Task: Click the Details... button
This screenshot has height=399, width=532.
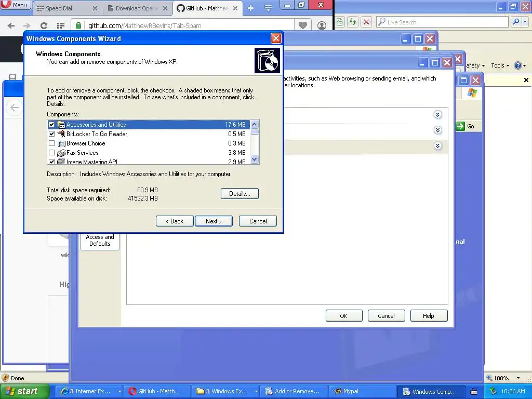Action: click(240, 194)
